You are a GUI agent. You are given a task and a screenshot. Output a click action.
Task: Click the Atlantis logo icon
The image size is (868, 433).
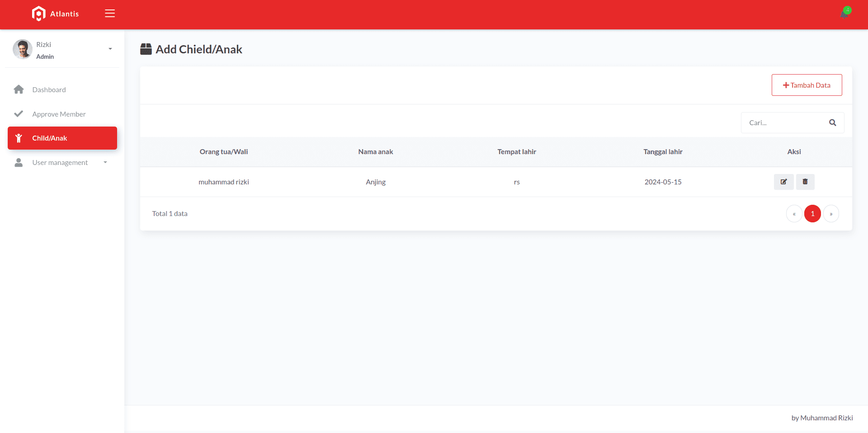(x=39, y=14)
